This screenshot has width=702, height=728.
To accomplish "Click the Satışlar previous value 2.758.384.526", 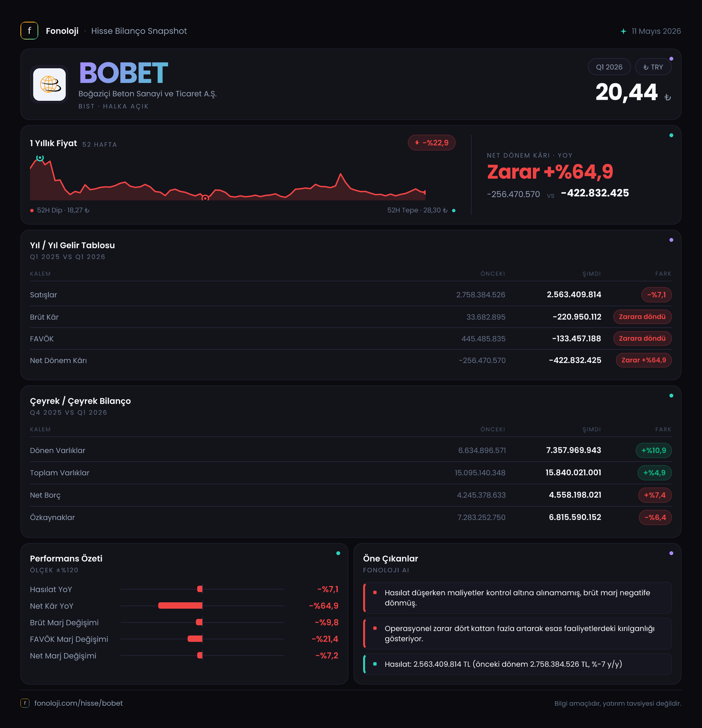I will pyautogui.click(x=481, y=294).
